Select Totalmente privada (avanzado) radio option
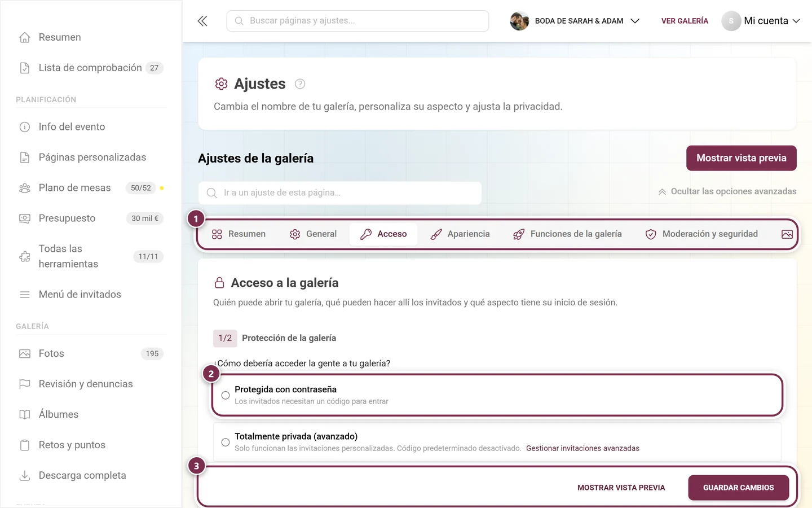This screenshot has width=812, height=508. (226, 443)
